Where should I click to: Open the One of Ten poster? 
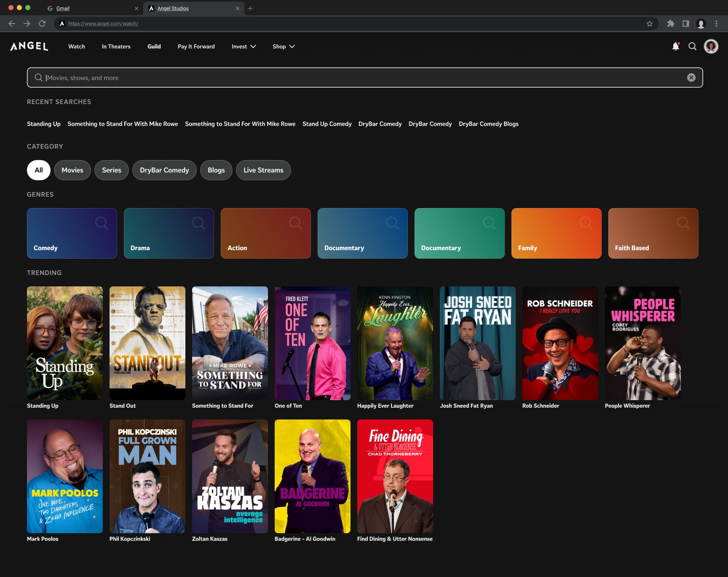[313, 343]
